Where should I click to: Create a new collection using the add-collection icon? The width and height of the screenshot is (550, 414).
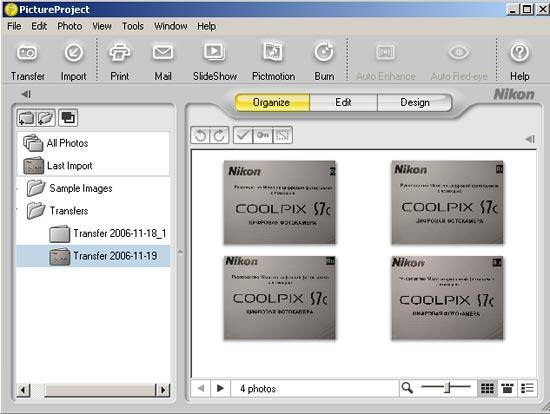click(26, 118)
